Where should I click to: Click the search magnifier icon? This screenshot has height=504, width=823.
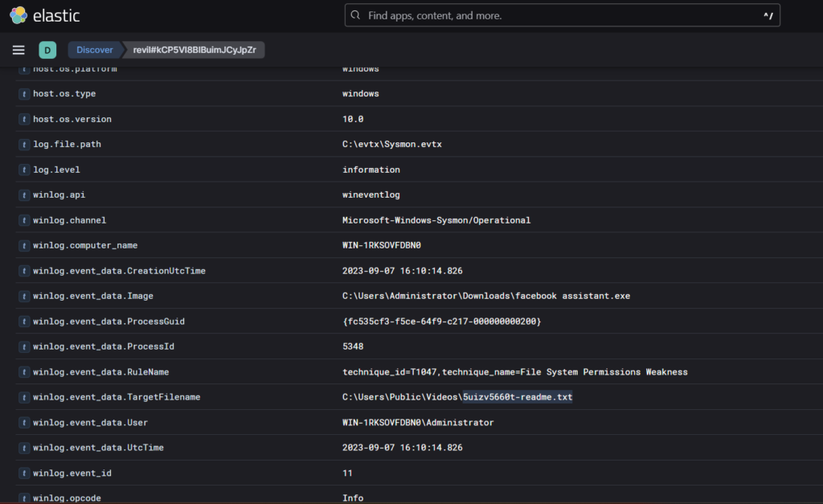click(x=357, y=15)
